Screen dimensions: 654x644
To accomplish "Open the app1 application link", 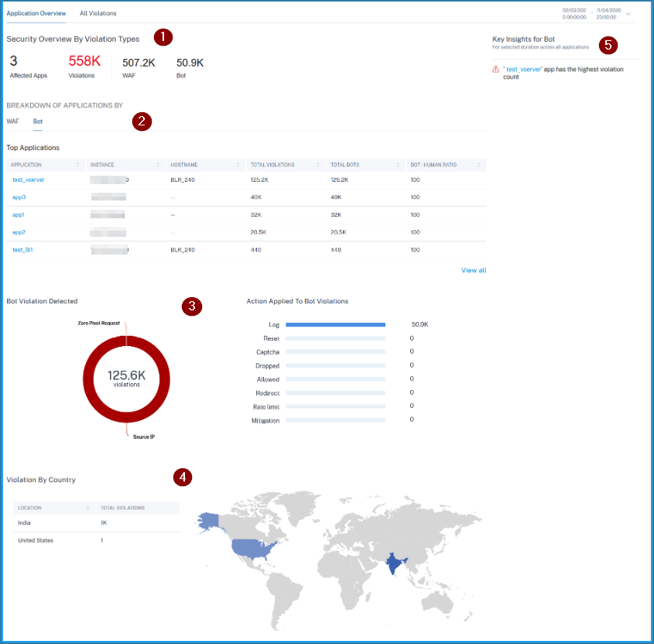I will tap(19, 215).
